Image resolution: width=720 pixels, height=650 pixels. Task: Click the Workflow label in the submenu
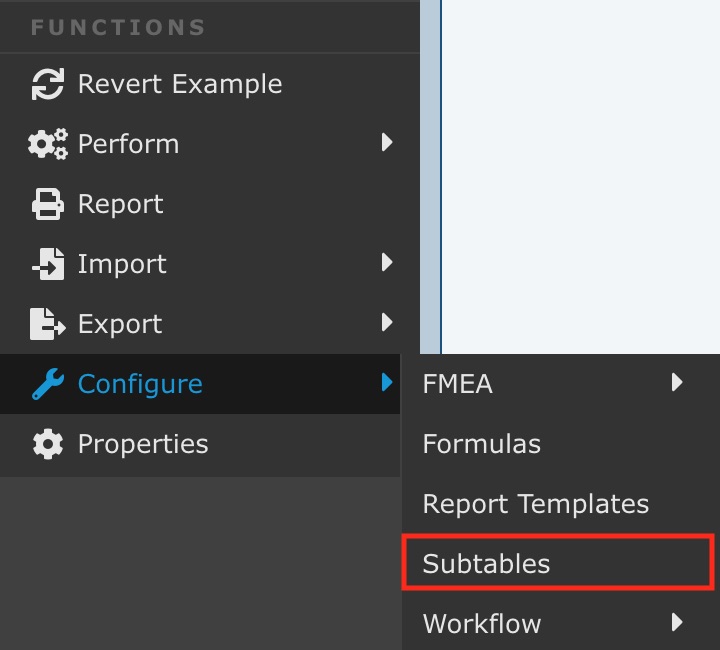coord(481,624)
